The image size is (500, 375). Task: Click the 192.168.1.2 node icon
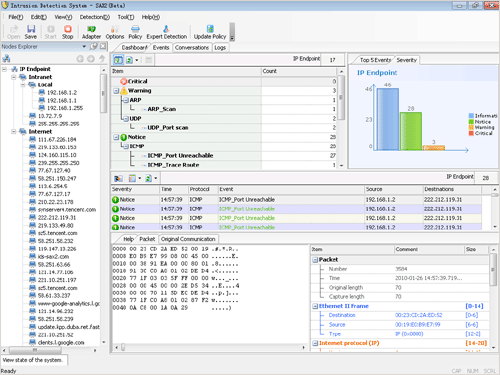(41, 92)
